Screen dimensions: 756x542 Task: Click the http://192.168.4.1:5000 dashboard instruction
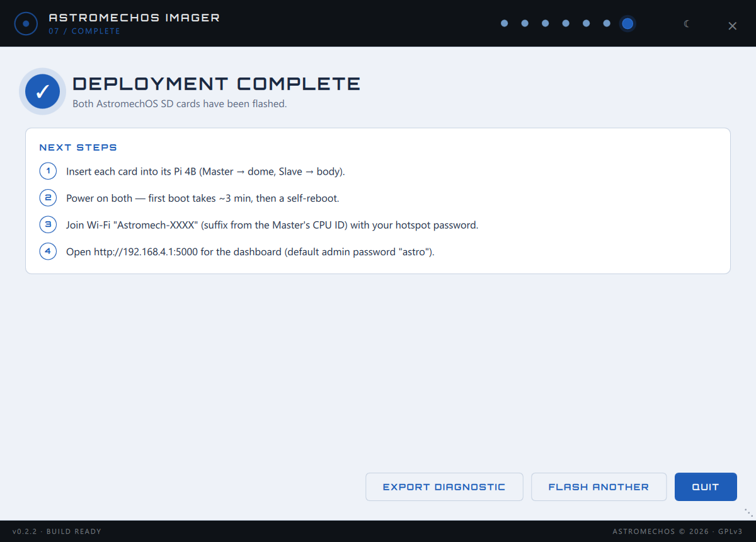251,252
